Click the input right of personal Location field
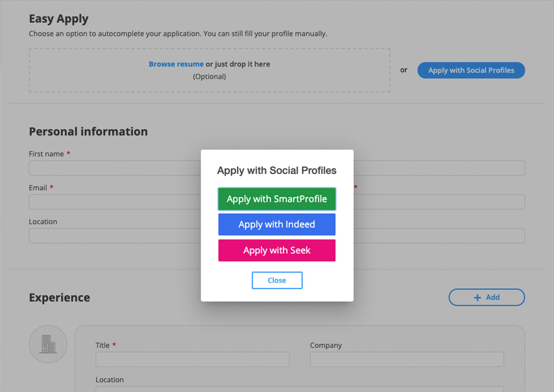Screen dimensions: 554x392 [439, 236]
